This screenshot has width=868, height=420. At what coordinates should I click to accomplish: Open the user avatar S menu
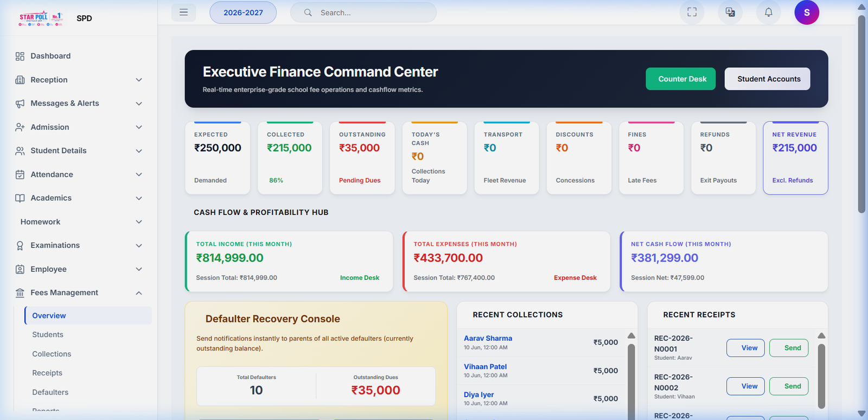click(807, 12)
